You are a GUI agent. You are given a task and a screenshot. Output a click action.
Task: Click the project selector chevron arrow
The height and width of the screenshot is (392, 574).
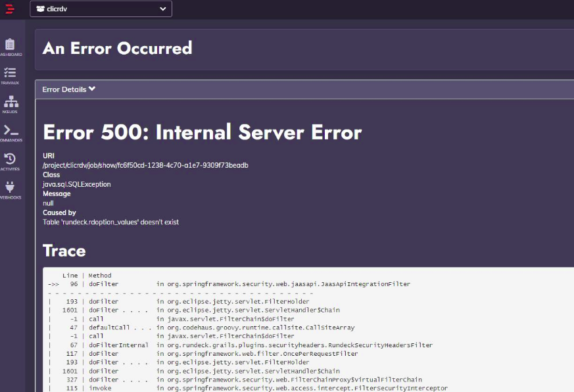click(x=162, y=9)
